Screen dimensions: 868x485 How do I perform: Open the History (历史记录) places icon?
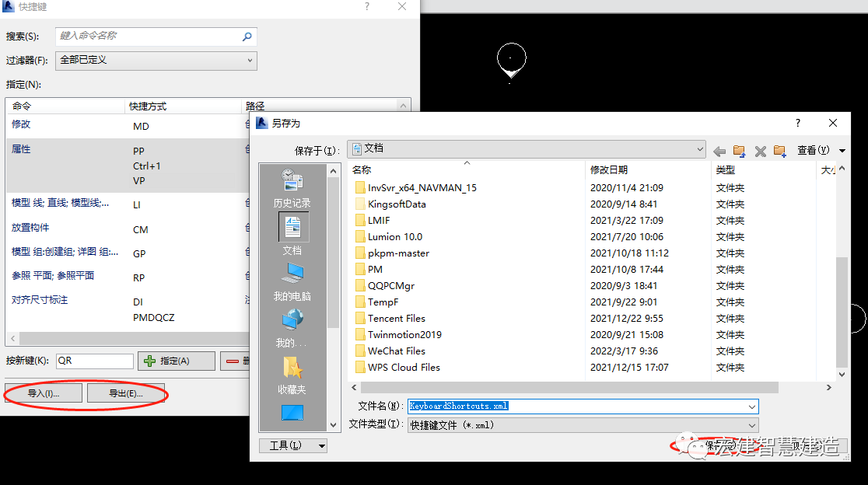coord(292,180)
